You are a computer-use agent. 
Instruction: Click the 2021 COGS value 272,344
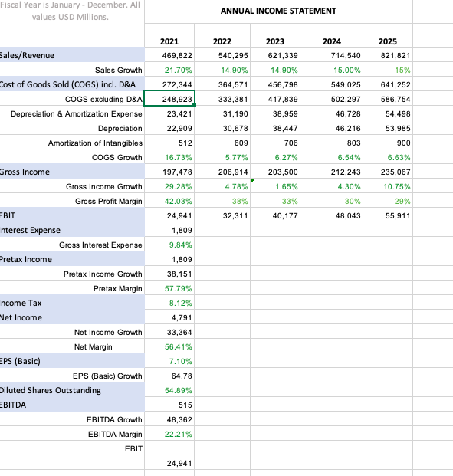[169, 84]
